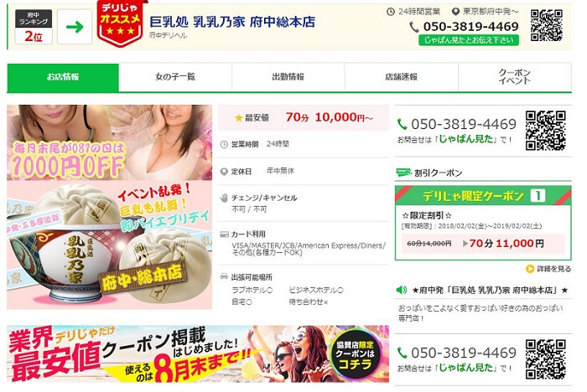The height and width of the screenshot is (392, 587).
Task: Click the デリじゃ限定クーポン banner
Action: click(483, 196)
